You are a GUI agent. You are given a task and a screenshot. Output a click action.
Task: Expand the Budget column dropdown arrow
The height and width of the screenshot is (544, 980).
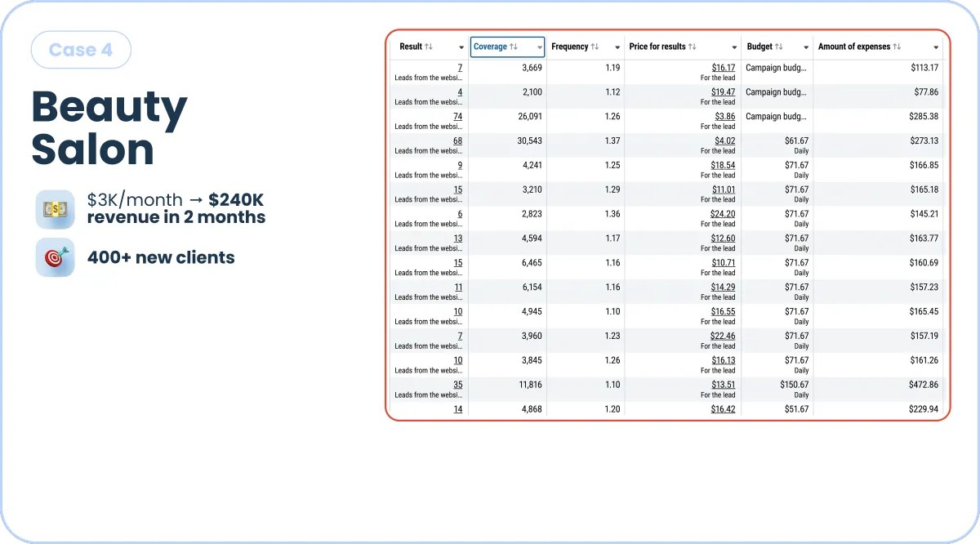[807, 47]
